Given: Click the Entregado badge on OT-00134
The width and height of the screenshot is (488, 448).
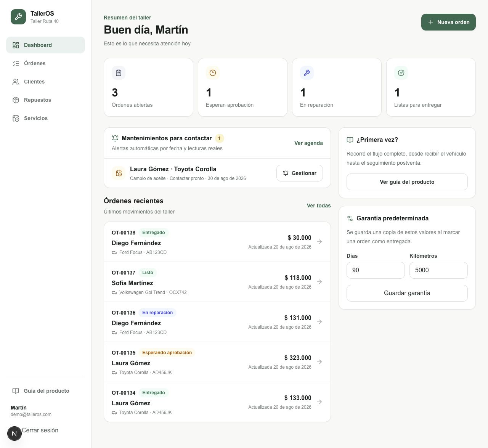Looking at the screenshot, I should 154,393.
